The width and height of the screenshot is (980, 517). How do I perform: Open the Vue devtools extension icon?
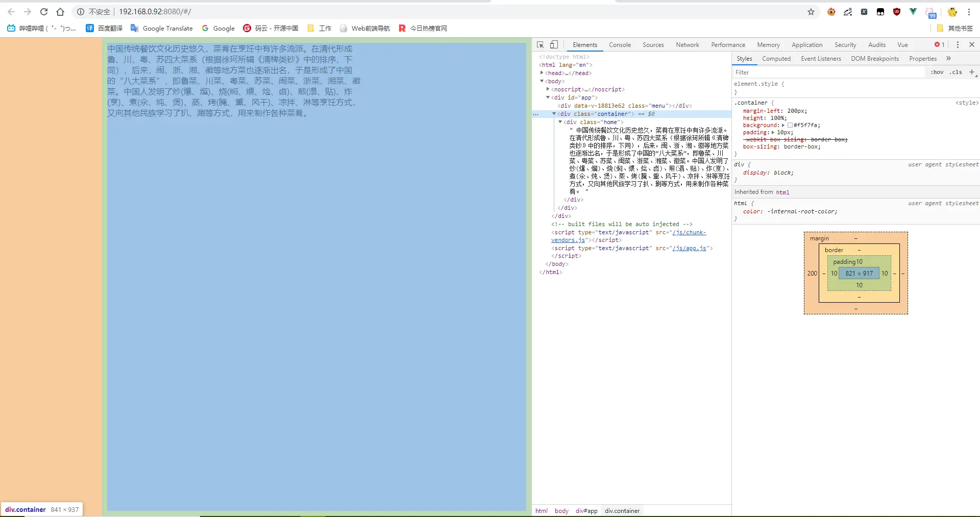[913, 12]
